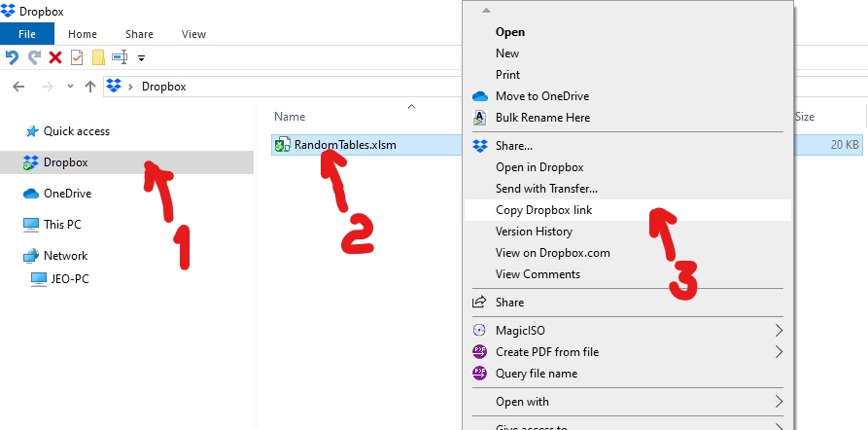
Task: Select the RandomTables.xlsm file
Action: (x=345, y=145)
